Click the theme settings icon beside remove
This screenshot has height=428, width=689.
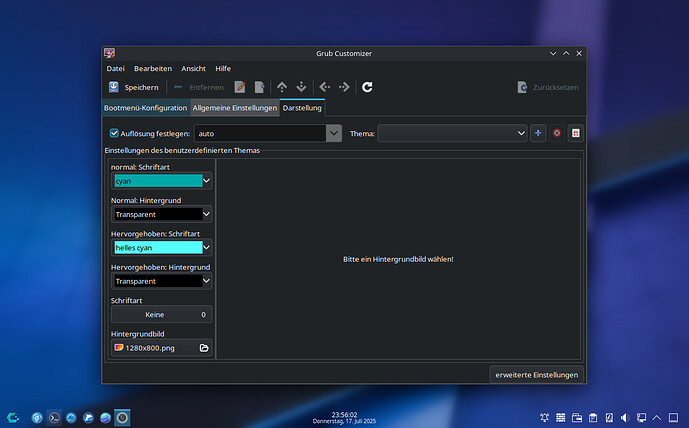pyautogui.click(x=576, y=133)
